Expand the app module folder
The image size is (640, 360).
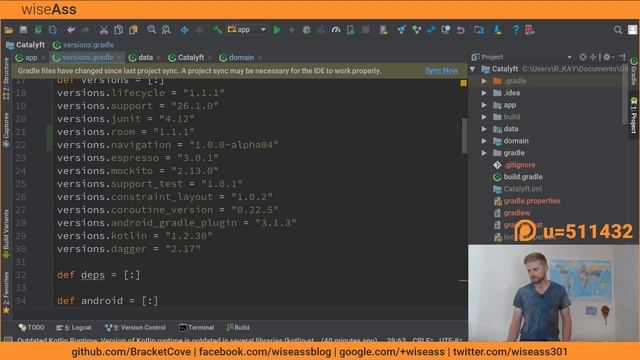[x=484, y=105]
